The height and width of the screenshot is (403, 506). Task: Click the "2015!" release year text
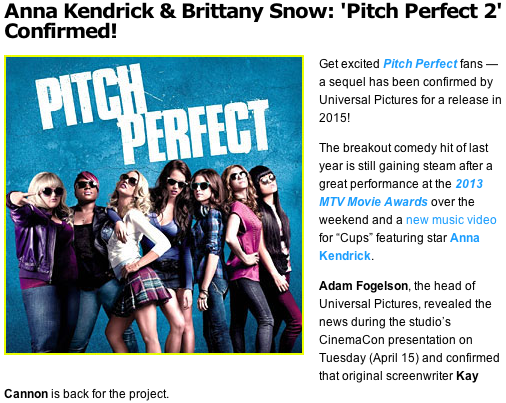pos(334,118)
